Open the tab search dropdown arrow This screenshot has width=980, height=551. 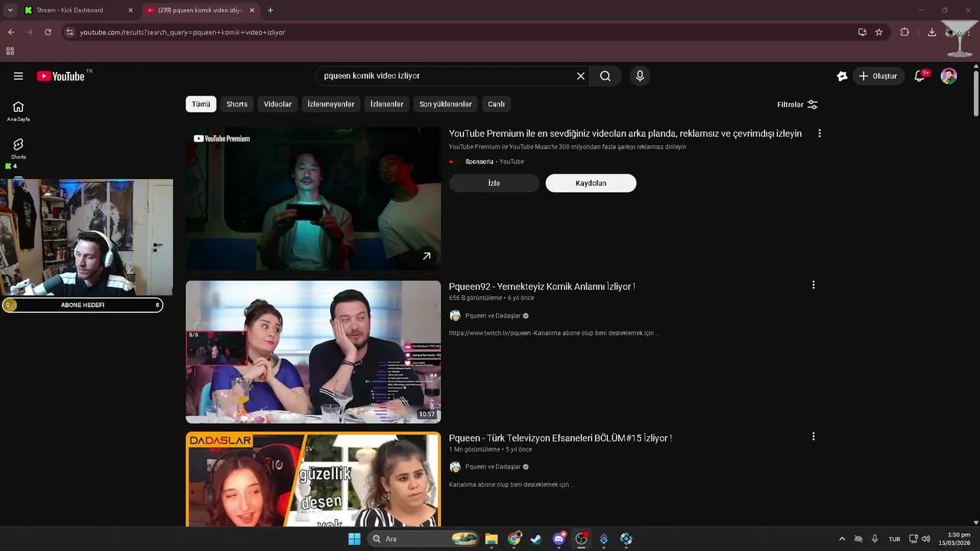(x=9, y=10)
